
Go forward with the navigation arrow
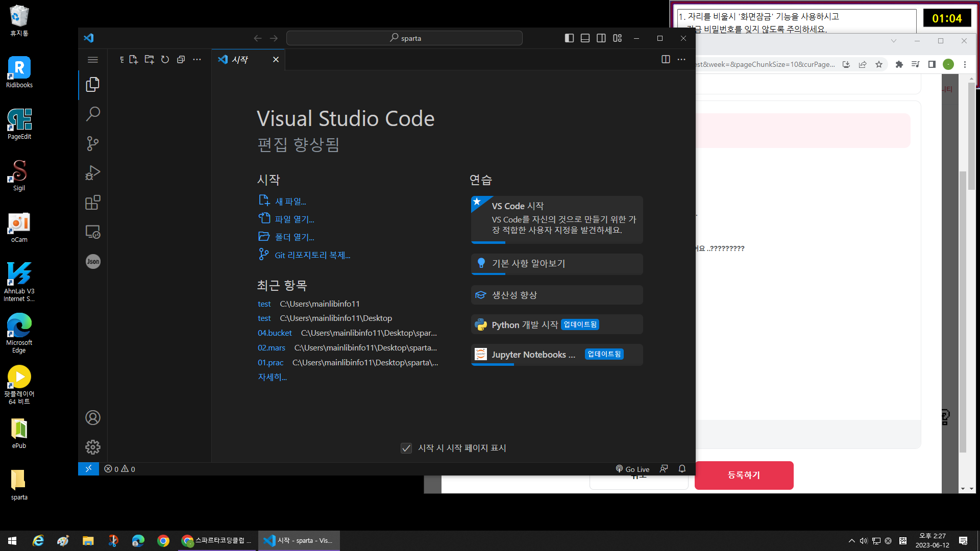tap(274, 38)
